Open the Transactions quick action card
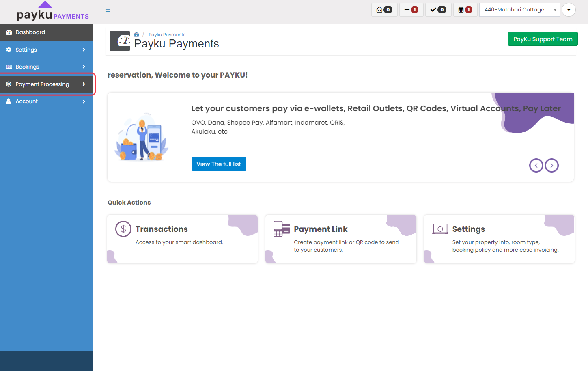The height and width of the screenshot is (371, 588). pyautogui.click(x=182, y=239)
